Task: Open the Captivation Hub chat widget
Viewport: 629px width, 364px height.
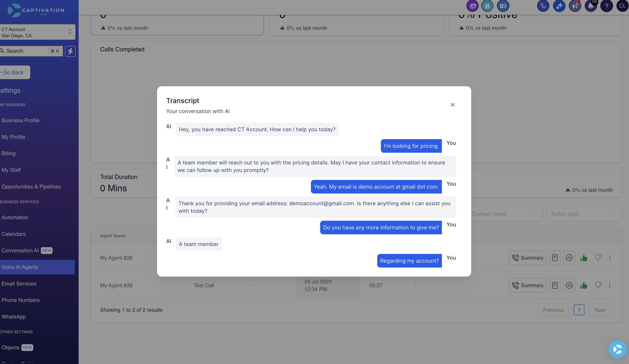Action: click(x=617, y=349)
